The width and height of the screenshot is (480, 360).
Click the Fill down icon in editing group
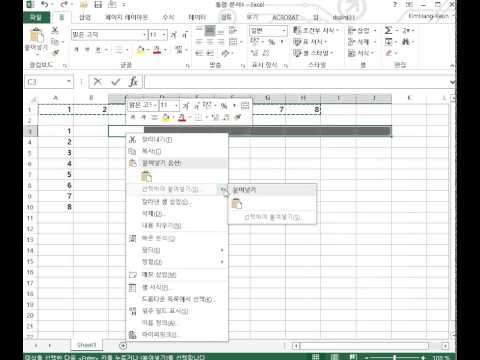click(x=389, y=42)
